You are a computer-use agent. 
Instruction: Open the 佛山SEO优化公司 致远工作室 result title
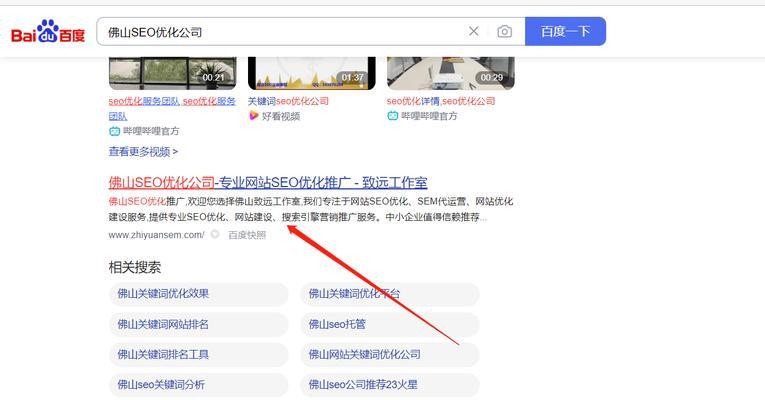pyautogui.click(x=268, y=183)
